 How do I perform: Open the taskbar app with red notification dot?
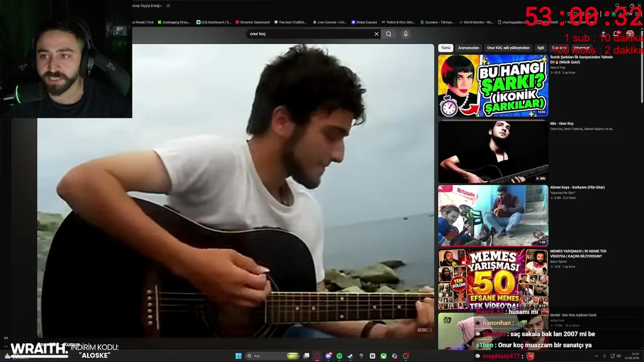click(x=406, y=356)
